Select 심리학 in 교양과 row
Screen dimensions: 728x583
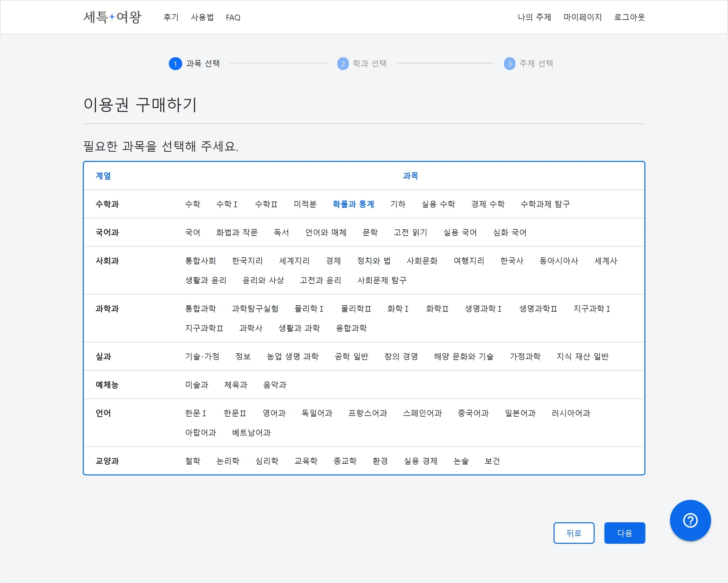[267, 461]
